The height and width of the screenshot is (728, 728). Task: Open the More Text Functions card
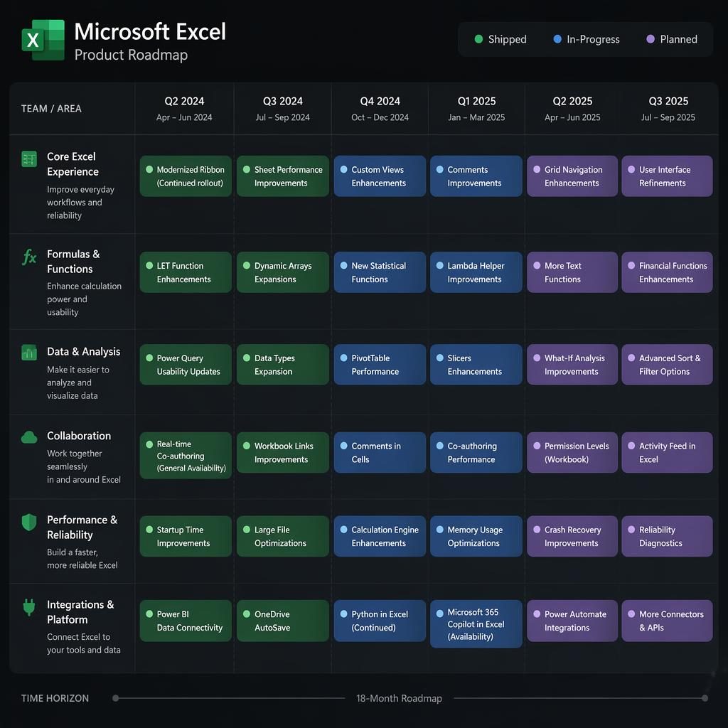572,272
